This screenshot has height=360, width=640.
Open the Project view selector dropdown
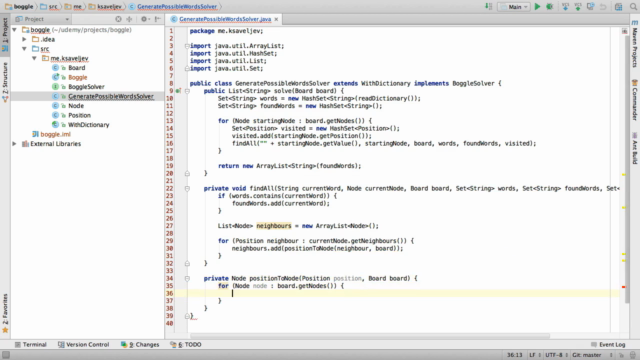click(42, 19)
